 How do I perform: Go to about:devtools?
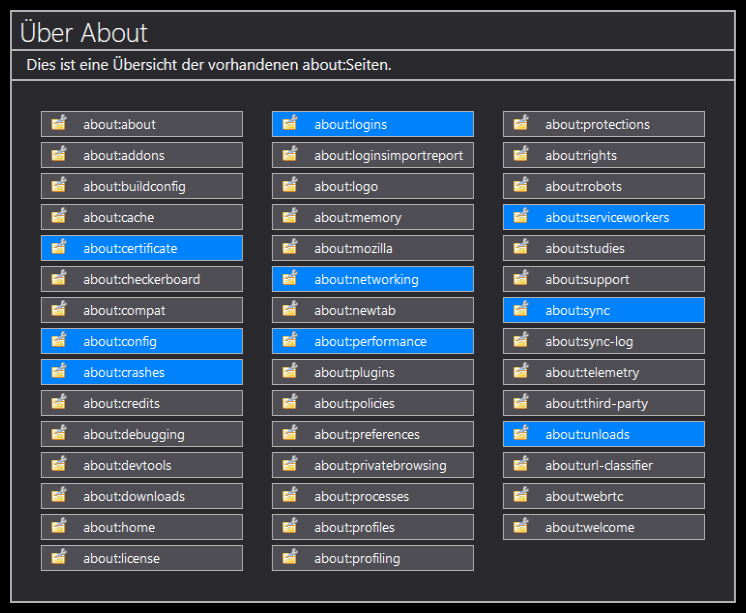(x=142, y=465)
